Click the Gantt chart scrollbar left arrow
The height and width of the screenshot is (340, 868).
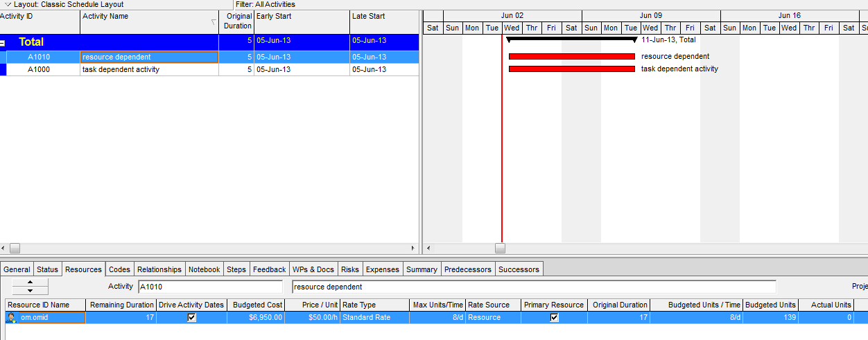(x=428, y=248)
